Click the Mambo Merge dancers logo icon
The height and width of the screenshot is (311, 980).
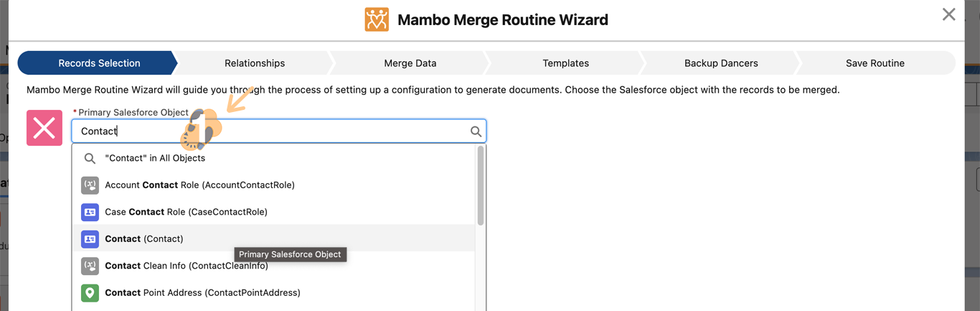(377, 19)
